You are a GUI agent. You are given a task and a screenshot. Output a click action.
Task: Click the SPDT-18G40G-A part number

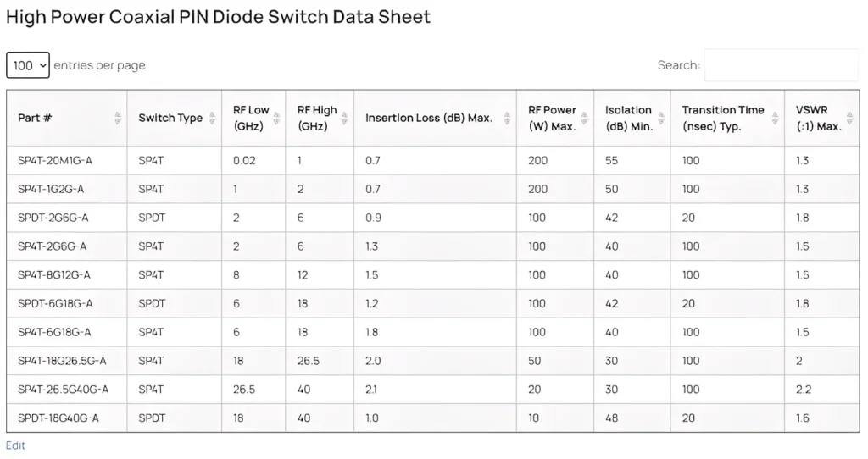[58, 418]
